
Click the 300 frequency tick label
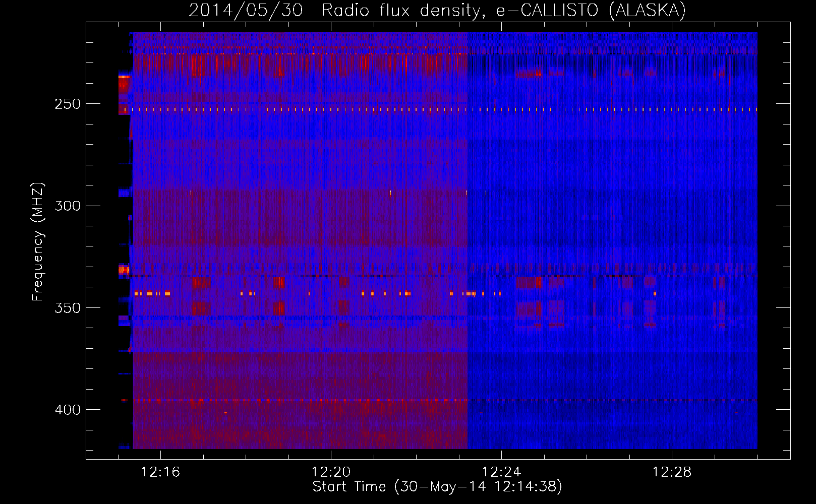68,206
